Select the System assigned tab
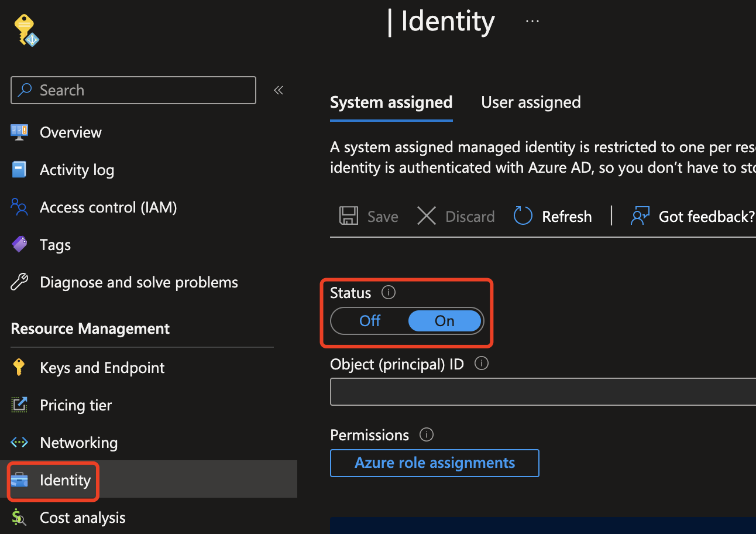 click(391, 102)
